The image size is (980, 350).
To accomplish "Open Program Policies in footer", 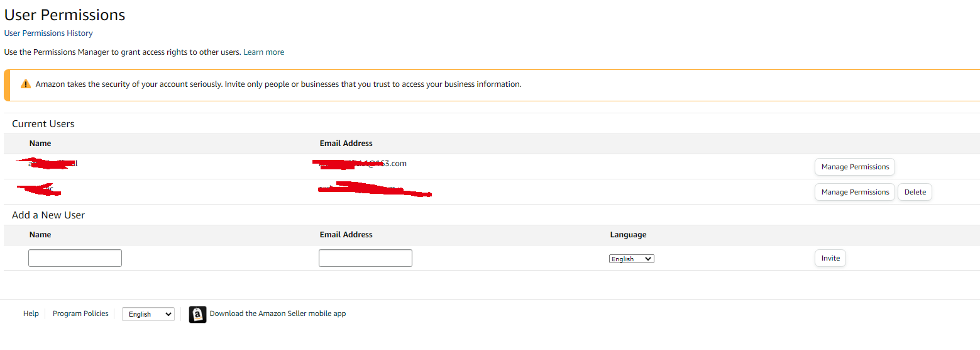I will (80, 313).
